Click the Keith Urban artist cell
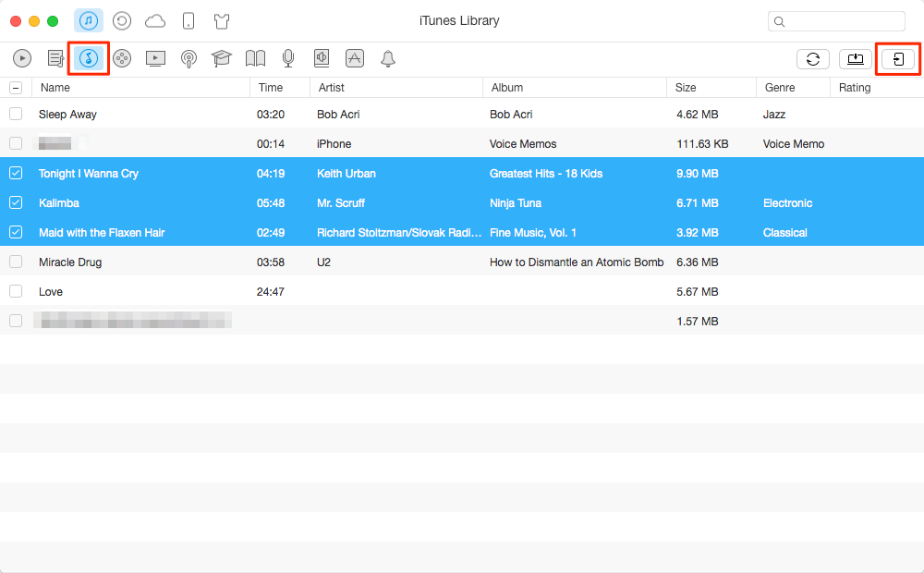This screenshot has height=573, width=924. tap(346, 174)
